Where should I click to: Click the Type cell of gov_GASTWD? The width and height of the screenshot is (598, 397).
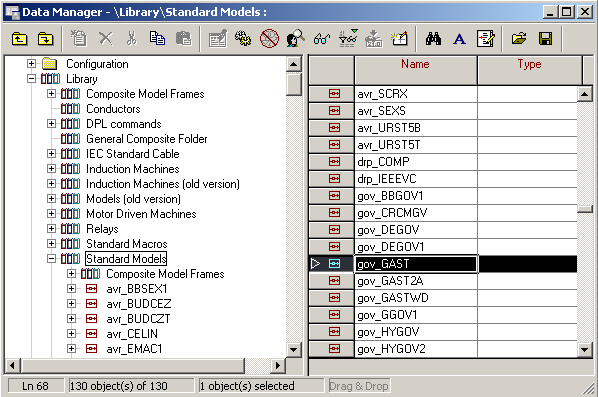(x=527, y=298)
